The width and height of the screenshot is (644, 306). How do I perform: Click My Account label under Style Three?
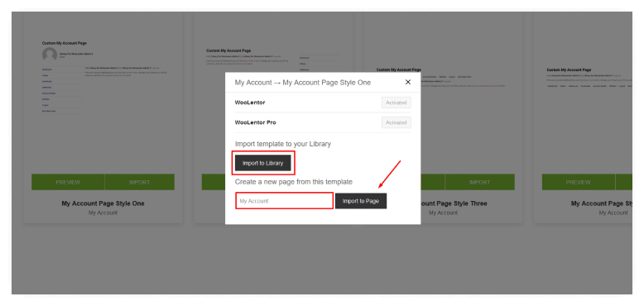[443, 213]
